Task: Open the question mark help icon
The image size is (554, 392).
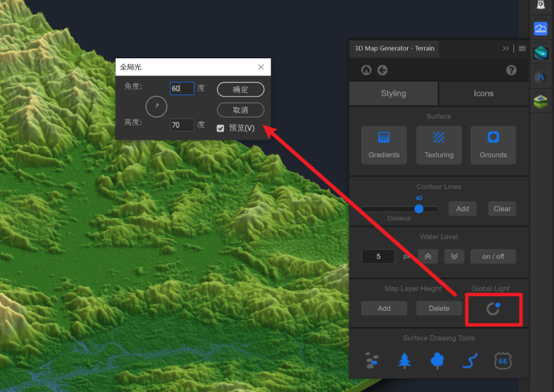Action: pyautogui.click(x=511, y=70)
